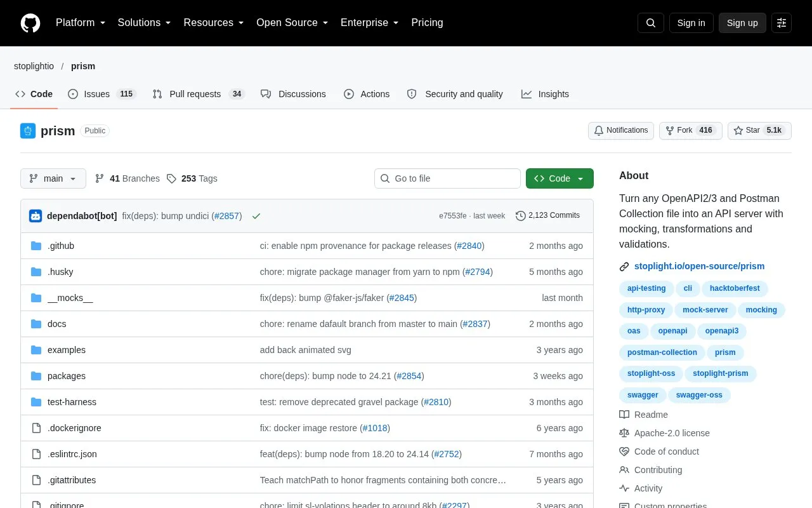Screen dimensions: 812x508
Task: Expand the green Code dropdown button
Action: click(x=560, y=178)
